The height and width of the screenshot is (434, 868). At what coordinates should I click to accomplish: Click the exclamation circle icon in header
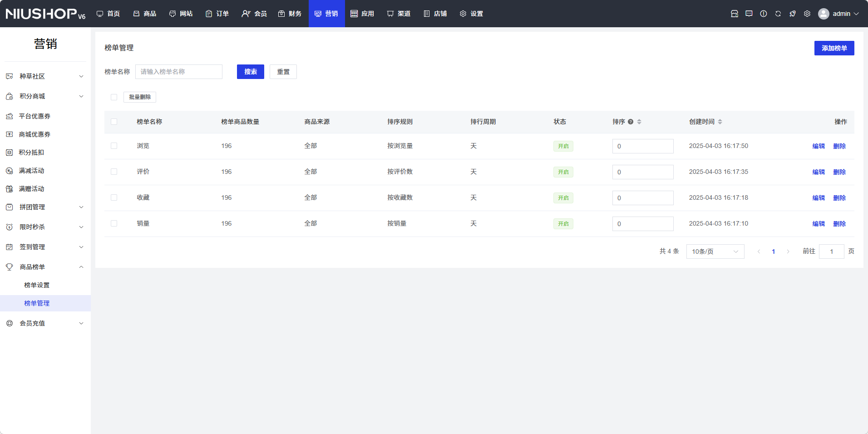tap(763, 14)
